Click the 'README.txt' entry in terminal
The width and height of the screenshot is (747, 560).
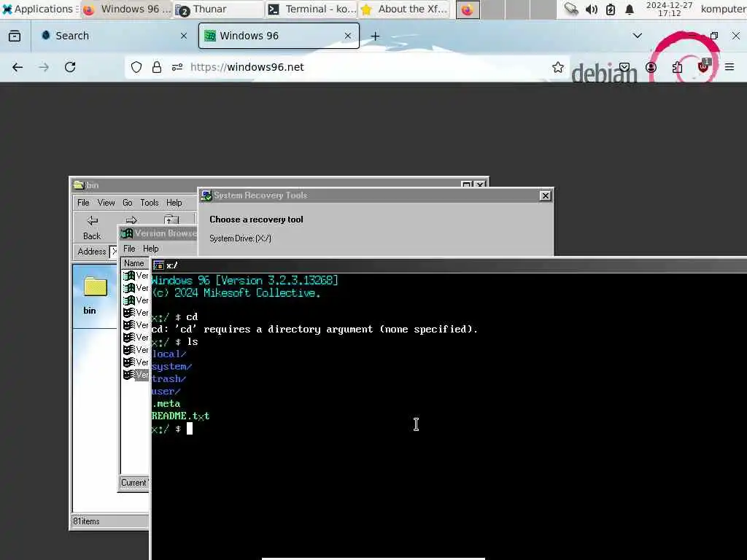point(181,416)
